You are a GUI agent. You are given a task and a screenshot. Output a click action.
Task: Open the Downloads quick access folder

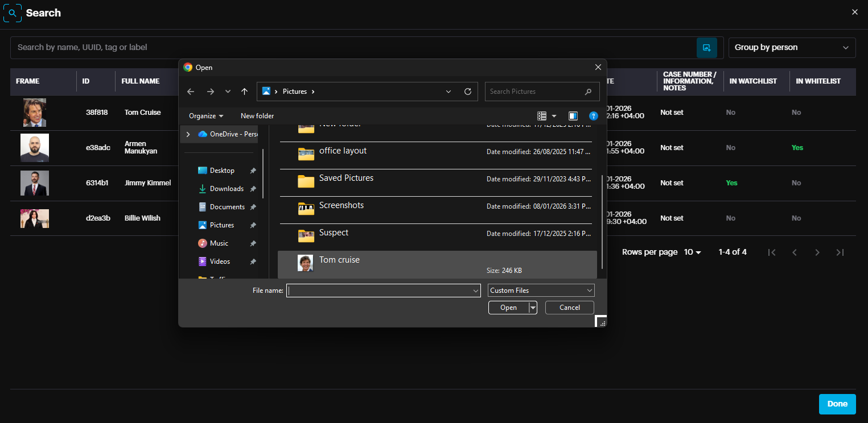tap(226, 189)
